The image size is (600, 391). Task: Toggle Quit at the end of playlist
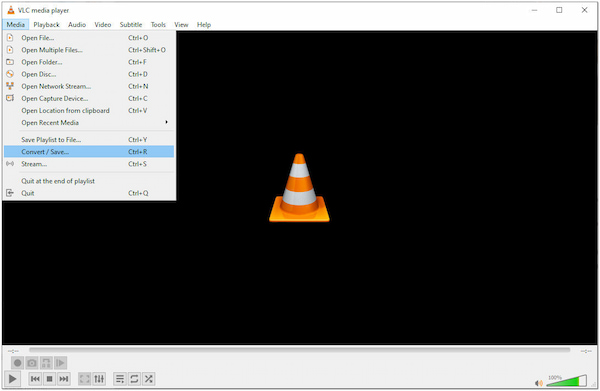89,181
